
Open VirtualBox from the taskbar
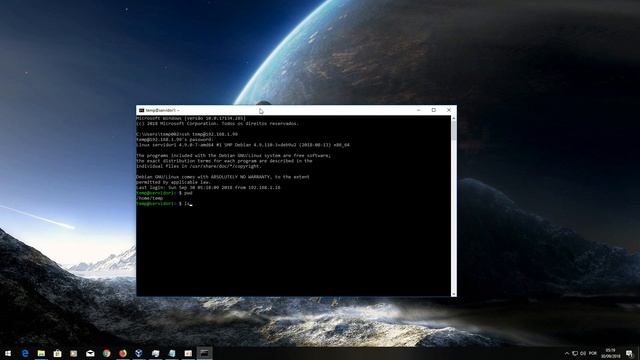pyautogui.click(x=139, y=353)
